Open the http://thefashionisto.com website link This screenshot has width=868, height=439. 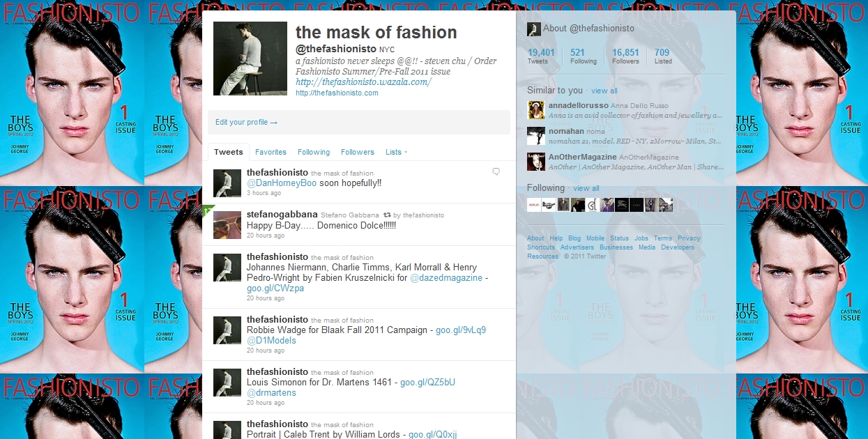[x=337, y=93]
